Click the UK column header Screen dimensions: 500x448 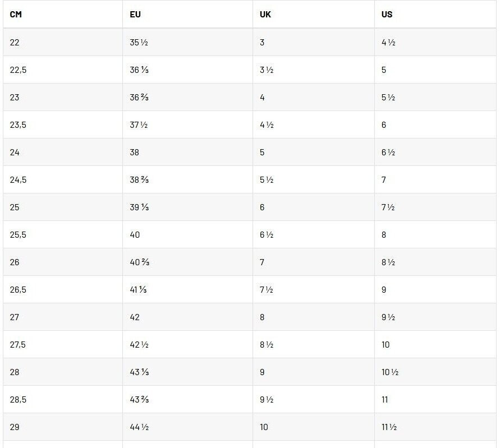pos(265,15)
